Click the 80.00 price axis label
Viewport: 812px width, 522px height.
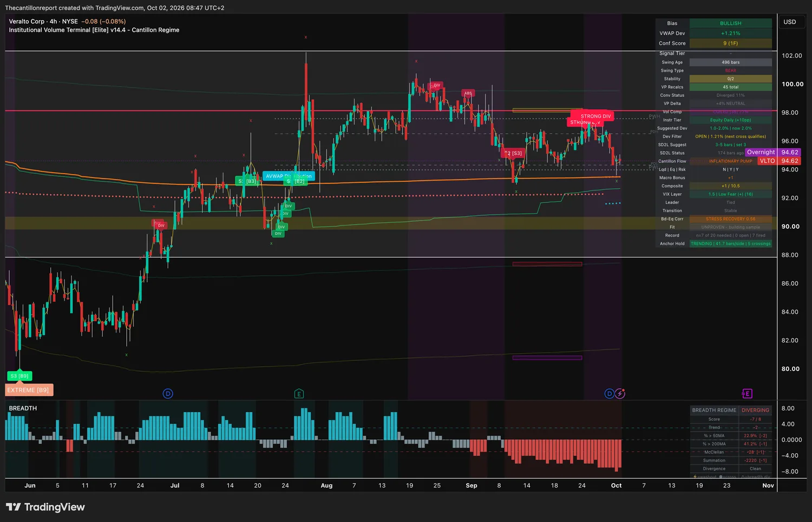[x=791, y=369]
